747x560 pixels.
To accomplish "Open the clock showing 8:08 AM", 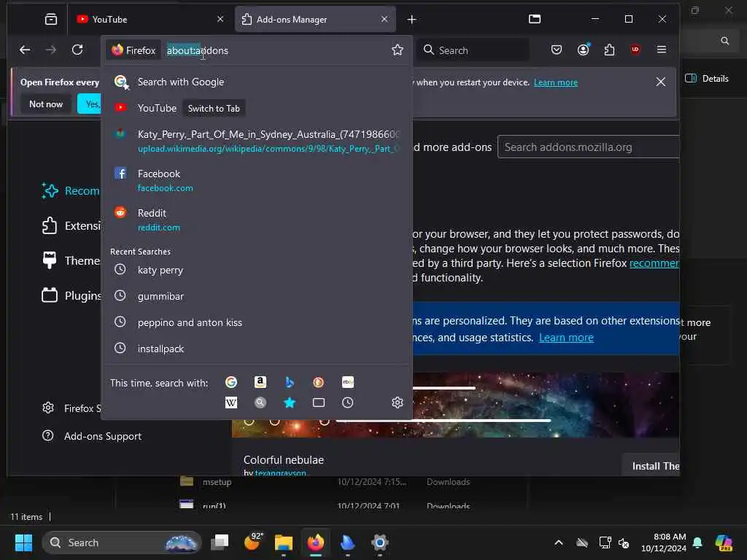I will click(x=663, y=542).
